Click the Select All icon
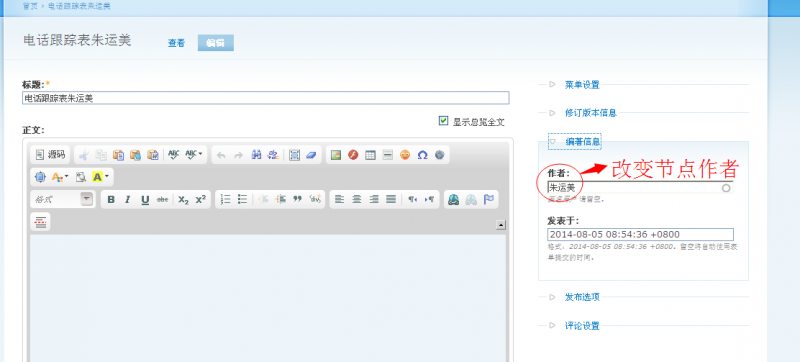 294,155
